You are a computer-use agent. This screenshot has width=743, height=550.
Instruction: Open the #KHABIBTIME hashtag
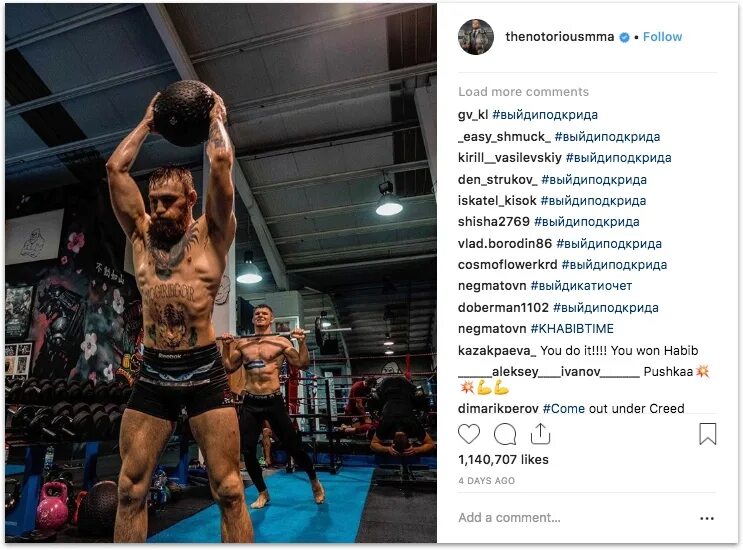pyautogui.click(x=572, y=329)
